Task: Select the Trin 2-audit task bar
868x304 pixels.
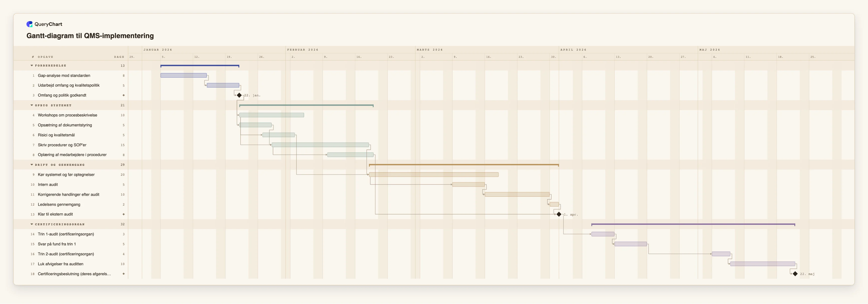Action: pos(721,254)
